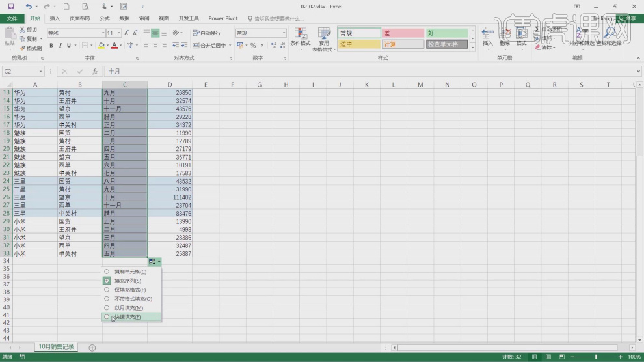Open the Auto Fill Options smart tag
This screenshot has width=644, height=362.
pos(154,262)
